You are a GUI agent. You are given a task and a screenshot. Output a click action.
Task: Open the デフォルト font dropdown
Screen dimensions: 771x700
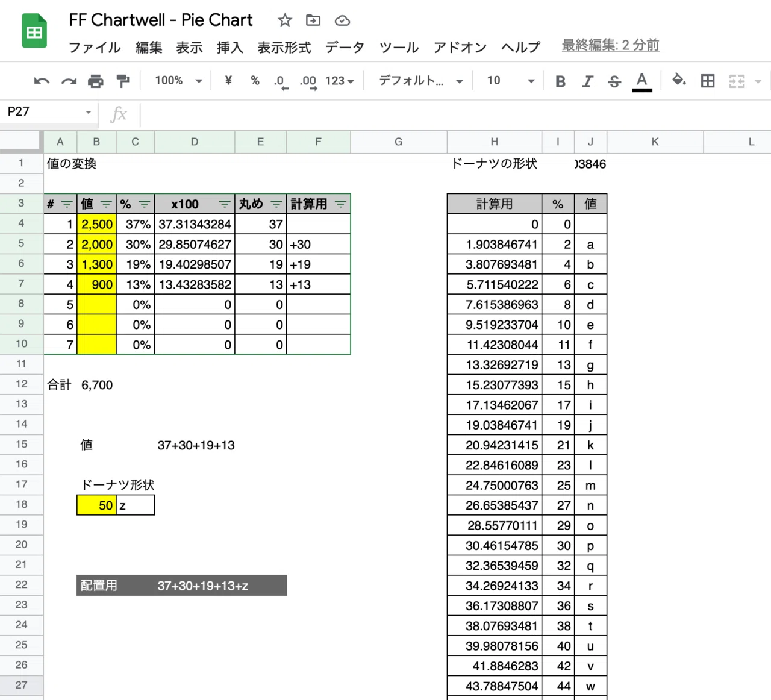click(x=420, y=81)
